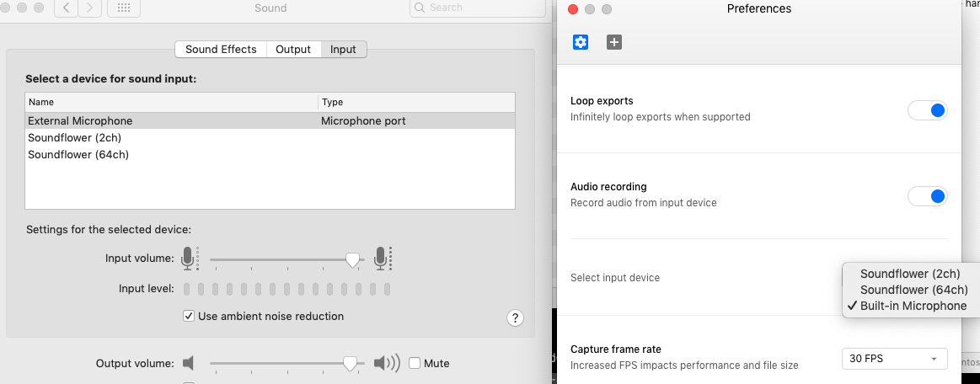This screenshot has width=980, height=384.
Task: Click the magnifier icon in Search field
Action: click(x=421, y=8)
